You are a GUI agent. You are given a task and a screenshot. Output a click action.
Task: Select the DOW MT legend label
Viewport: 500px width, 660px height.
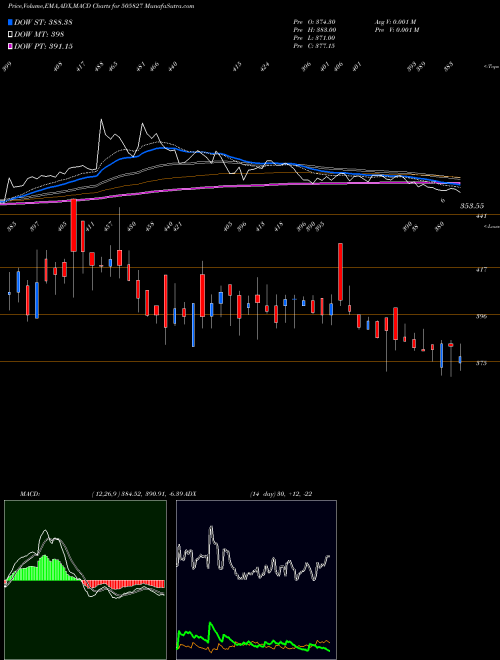pyautogui.click(x=39, y=35)
